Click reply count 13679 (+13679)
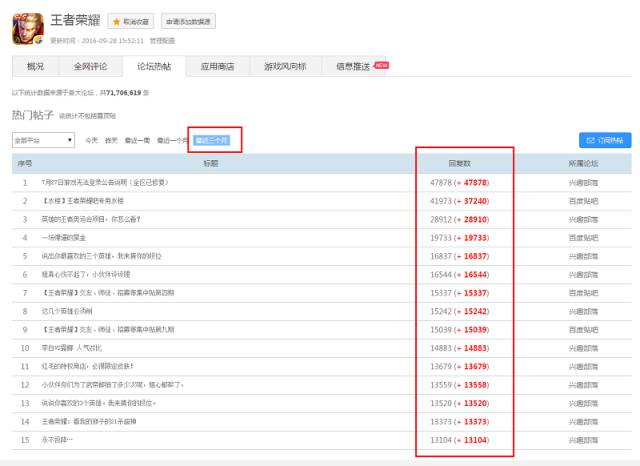Image resolution: width=640 pixels, height=466 pixels. click(460, 366)
